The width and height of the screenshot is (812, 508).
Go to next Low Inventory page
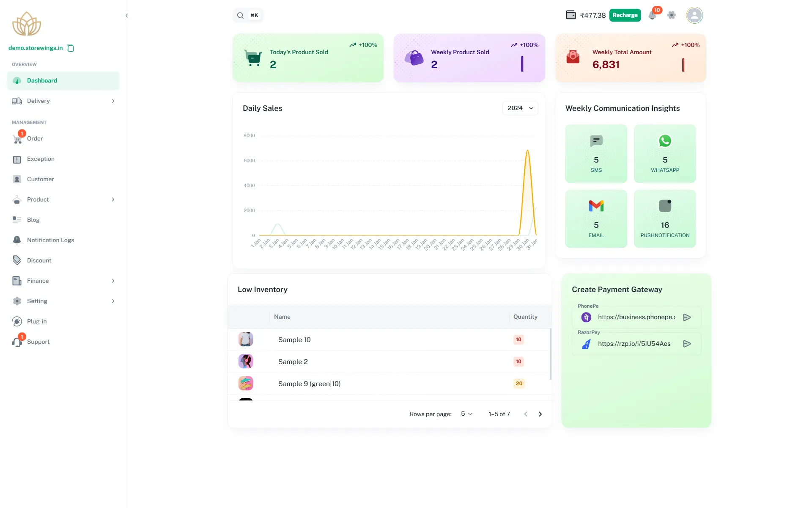tap(540, 414)
